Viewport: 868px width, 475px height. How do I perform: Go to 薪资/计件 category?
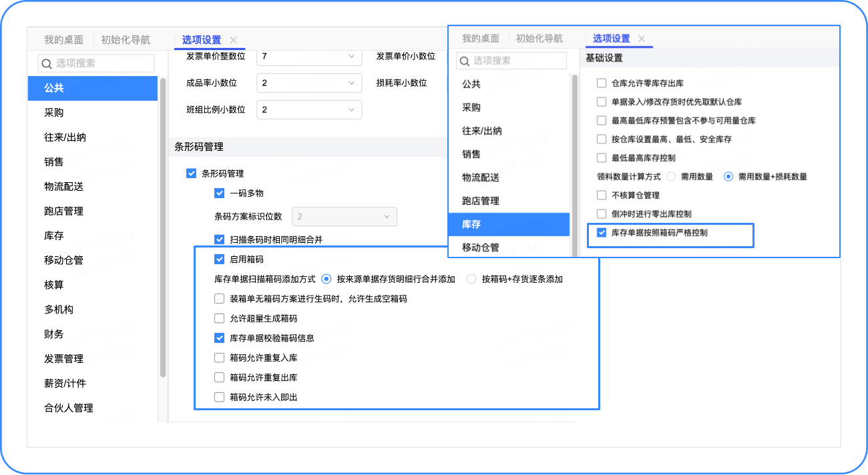[65, 384]
